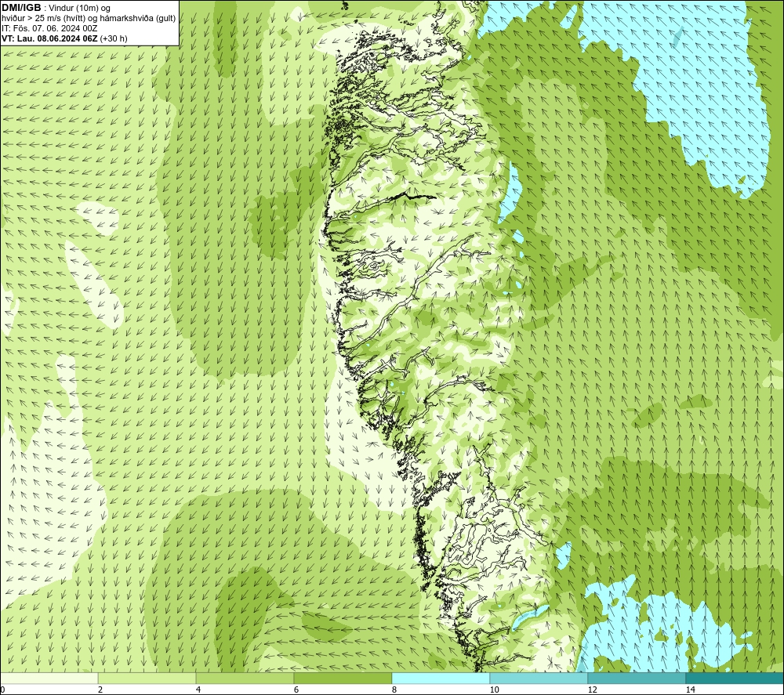The height and width of the screenshot is (695, 784).
Task: Select the 0–2 m/s legend color band
Action: coord(49,678)
